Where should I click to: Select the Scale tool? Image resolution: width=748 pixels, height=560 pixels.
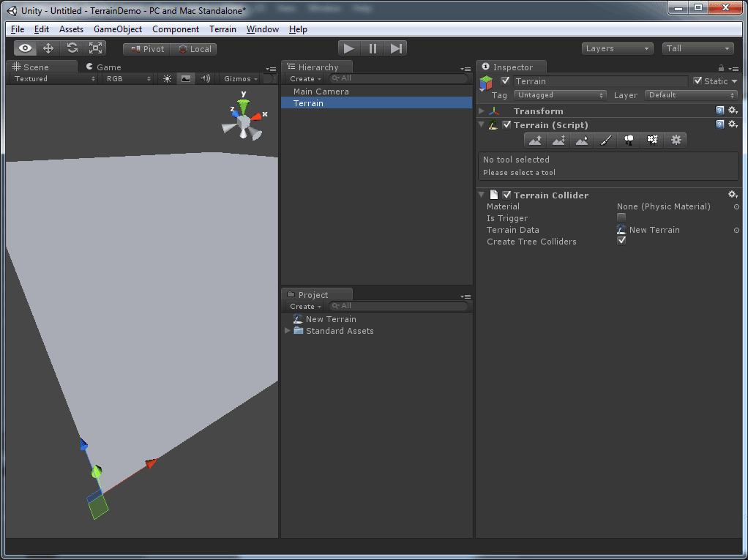[95, 48]
